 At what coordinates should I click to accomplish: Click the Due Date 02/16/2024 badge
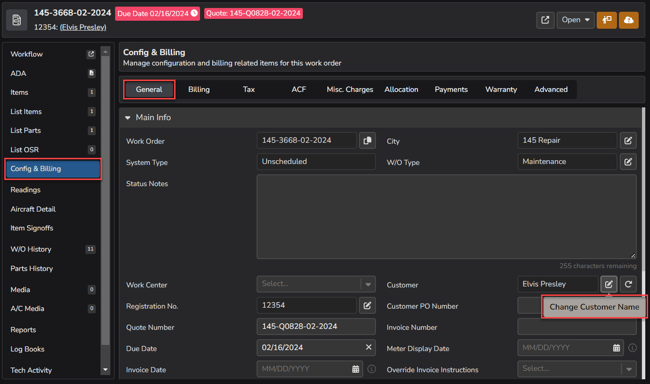tap(157, 13)
